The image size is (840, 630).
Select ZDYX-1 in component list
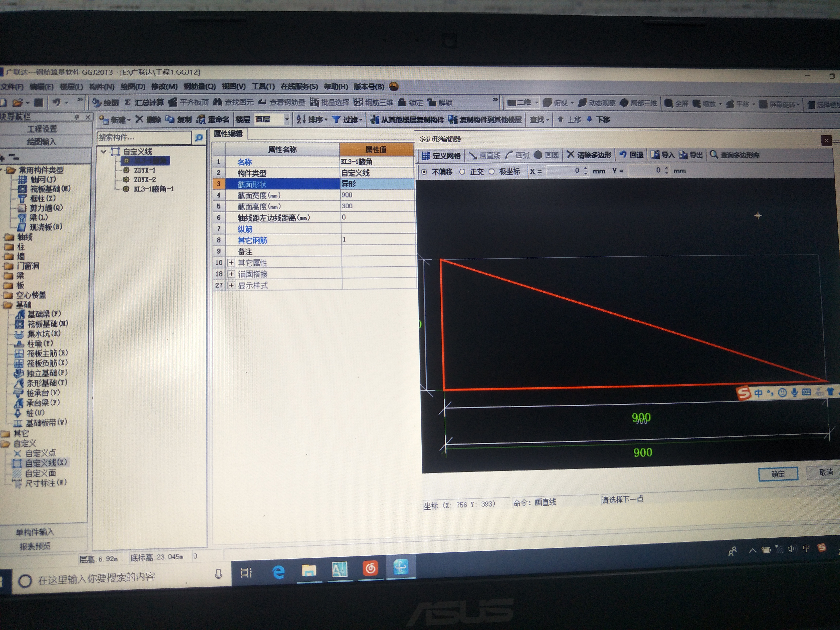point(145,170)
